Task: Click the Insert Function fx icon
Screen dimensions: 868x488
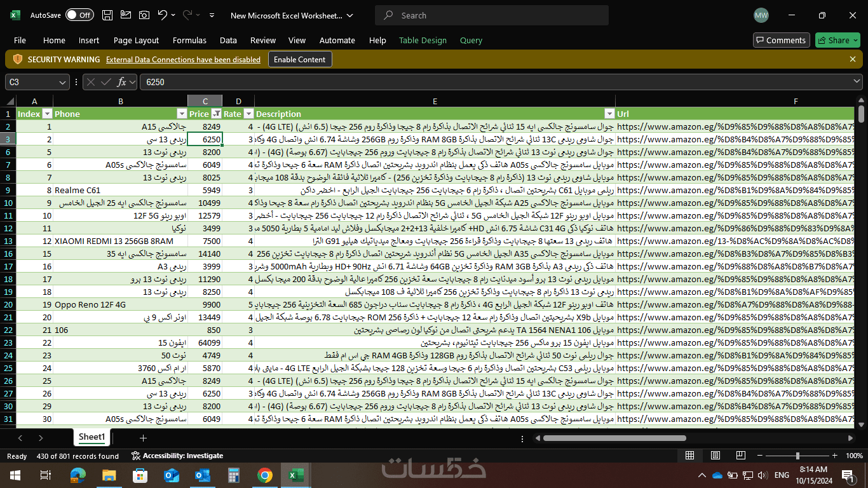Action: tap(123, 82)
